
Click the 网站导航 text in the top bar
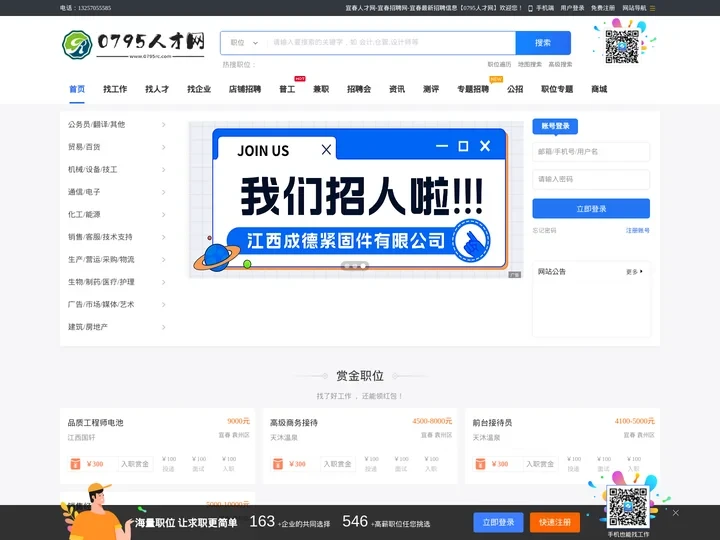634,8
